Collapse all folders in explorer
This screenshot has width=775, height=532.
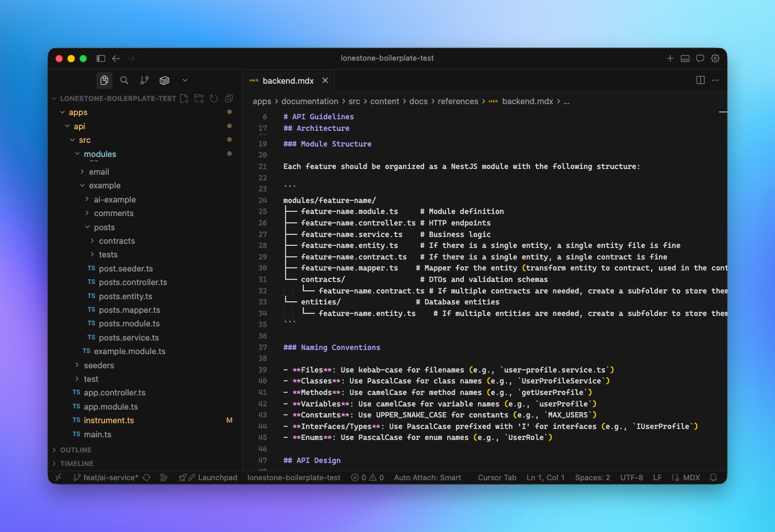[229, 98]
